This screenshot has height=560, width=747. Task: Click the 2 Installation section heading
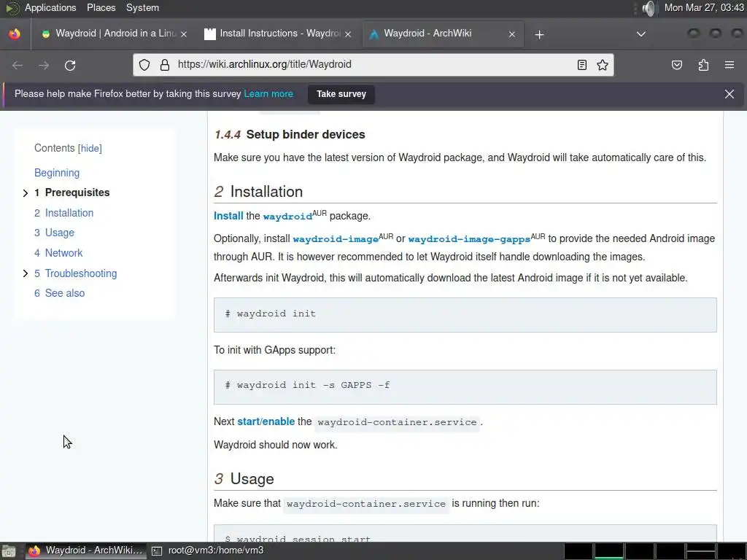click(x=258, y=192)
